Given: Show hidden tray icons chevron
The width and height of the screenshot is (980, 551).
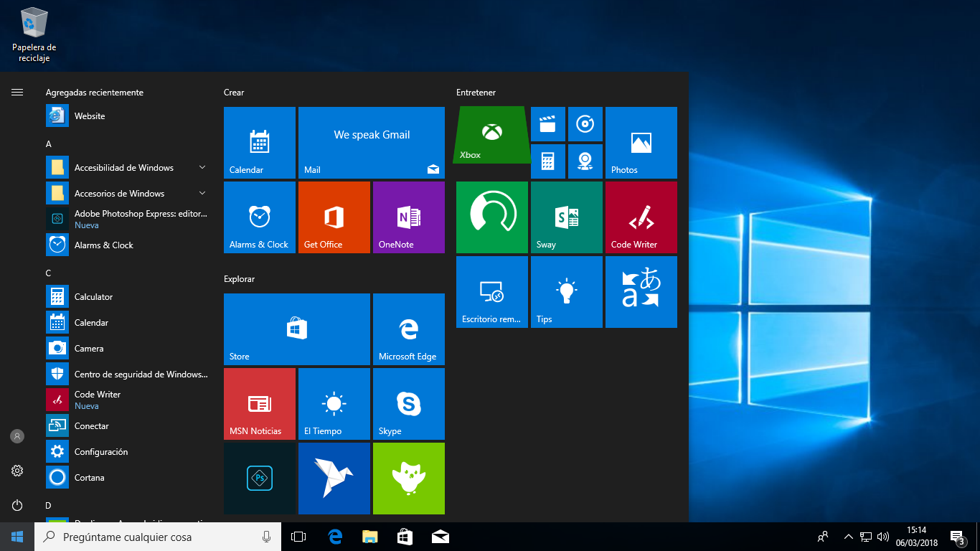Looking at the screenshot, I should click(x=849, y=537).
